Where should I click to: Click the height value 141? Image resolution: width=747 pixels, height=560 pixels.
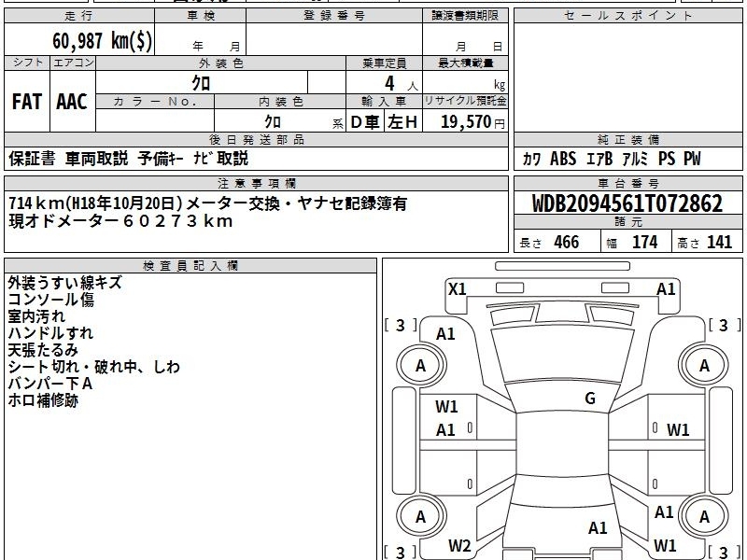pos(719,242)
